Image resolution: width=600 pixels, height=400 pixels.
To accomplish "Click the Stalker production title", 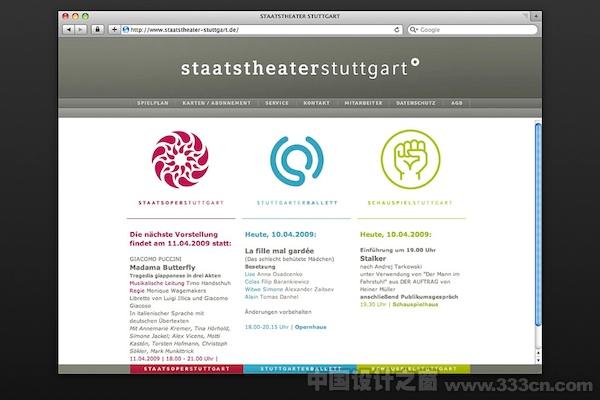I will pos(373,258).
